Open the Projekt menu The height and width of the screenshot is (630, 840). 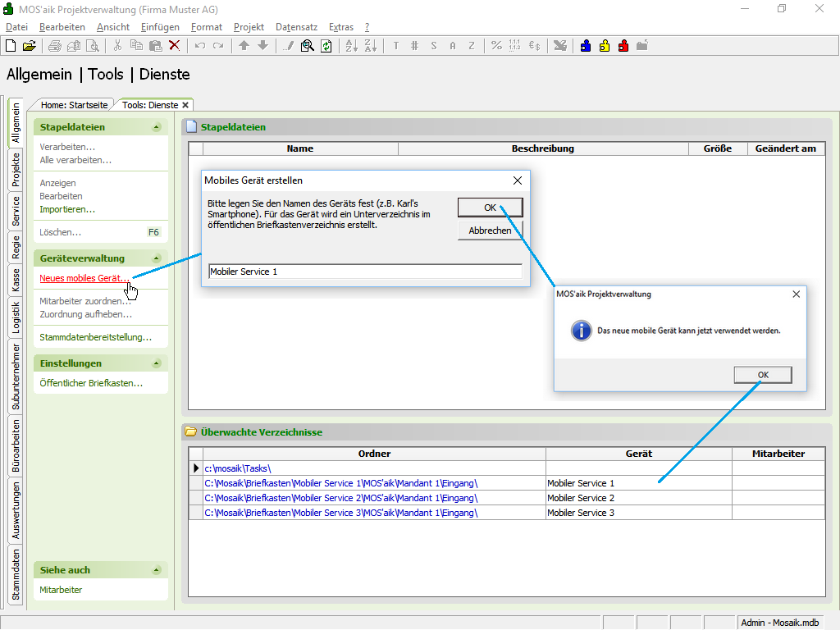249,27
